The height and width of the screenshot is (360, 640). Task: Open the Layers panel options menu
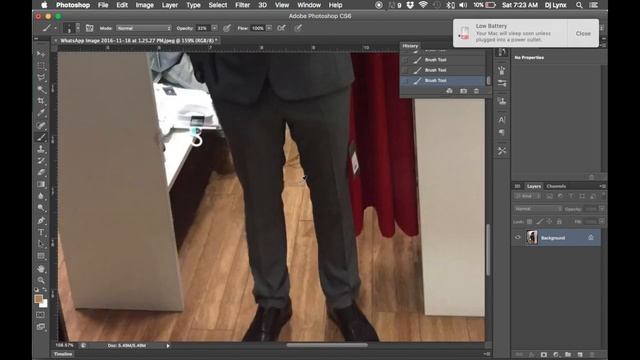point(602,186)
